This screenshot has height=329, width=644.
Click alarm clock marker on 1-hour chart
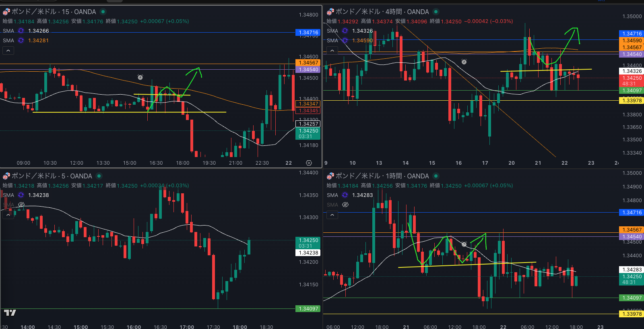click(464, 244)
